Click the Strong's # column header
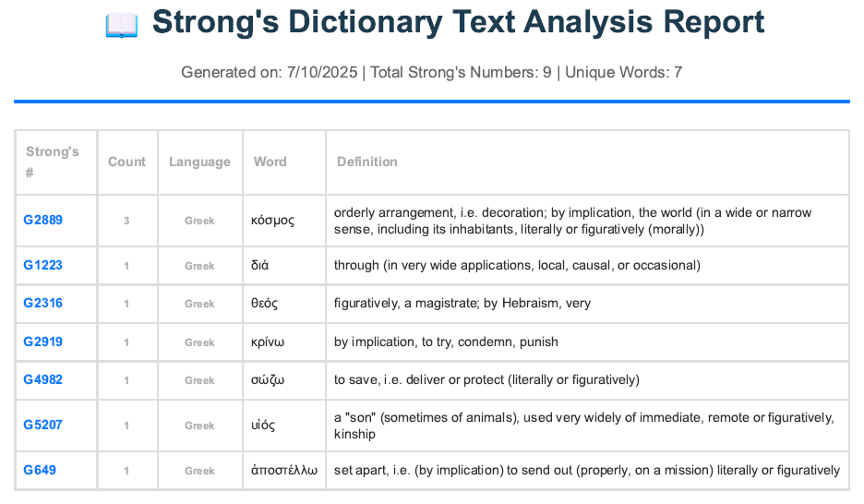864x504 pixels. [52, 162]
